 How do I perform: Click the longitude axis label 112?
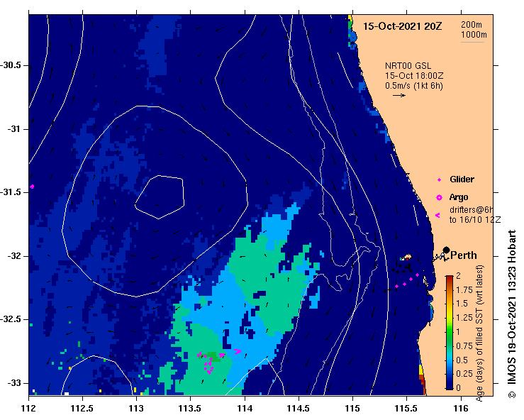coord(29,409)
